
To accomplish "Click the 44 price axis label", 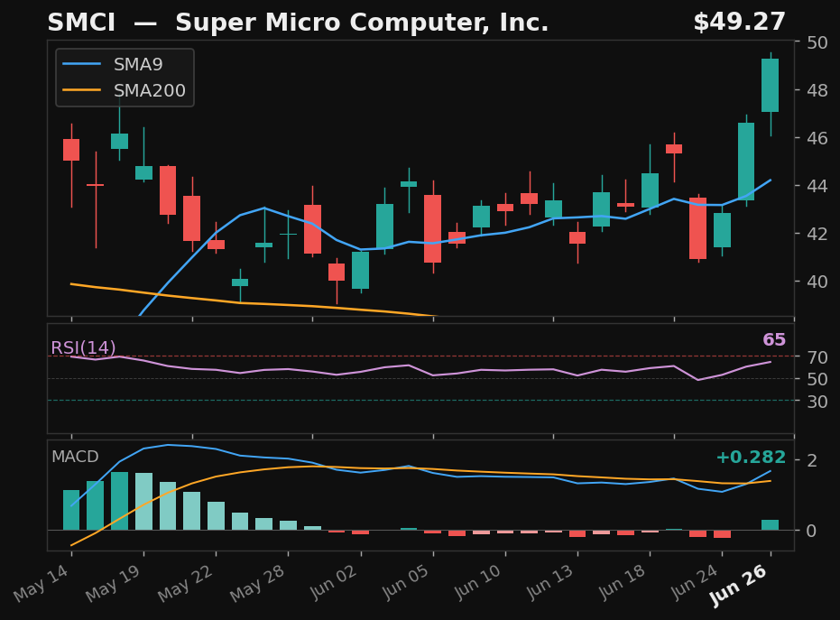I will 817,186.
